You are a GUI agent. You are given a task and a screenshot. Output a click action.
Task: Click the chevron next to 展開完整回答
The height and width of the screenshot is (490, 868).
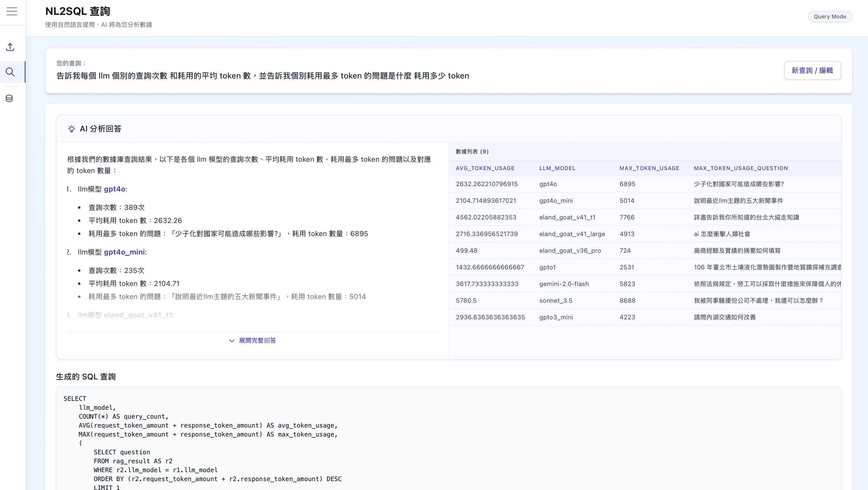point(232,341)
